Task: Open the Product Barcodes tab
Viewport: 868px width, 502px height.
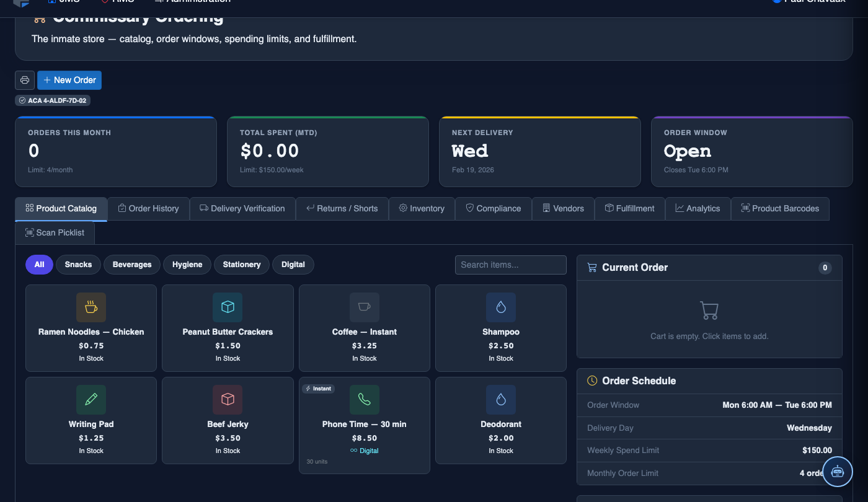Action: pyautogui.click(x=780, y=208)
